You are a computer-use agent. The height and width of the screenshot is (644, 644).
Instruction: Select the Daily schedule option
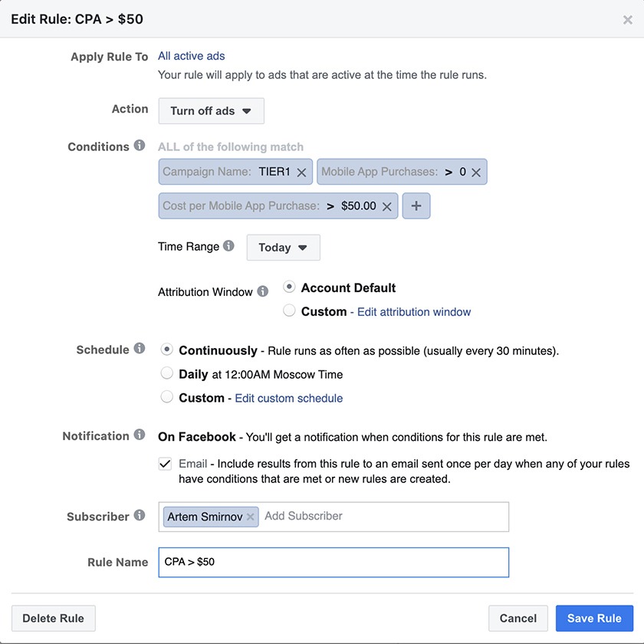click(x=166, y=373)
